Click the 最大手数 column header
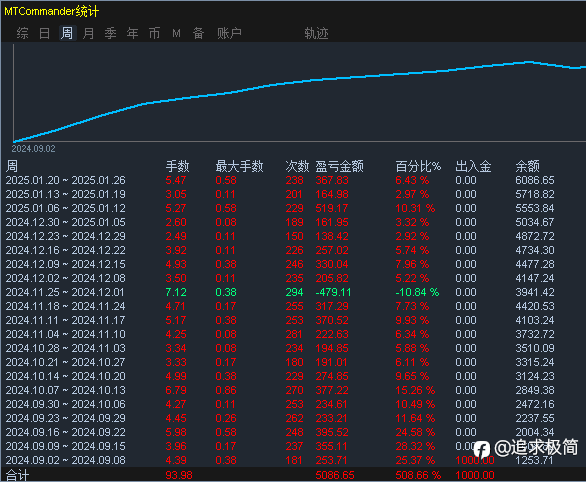 [x=240, y=166]
